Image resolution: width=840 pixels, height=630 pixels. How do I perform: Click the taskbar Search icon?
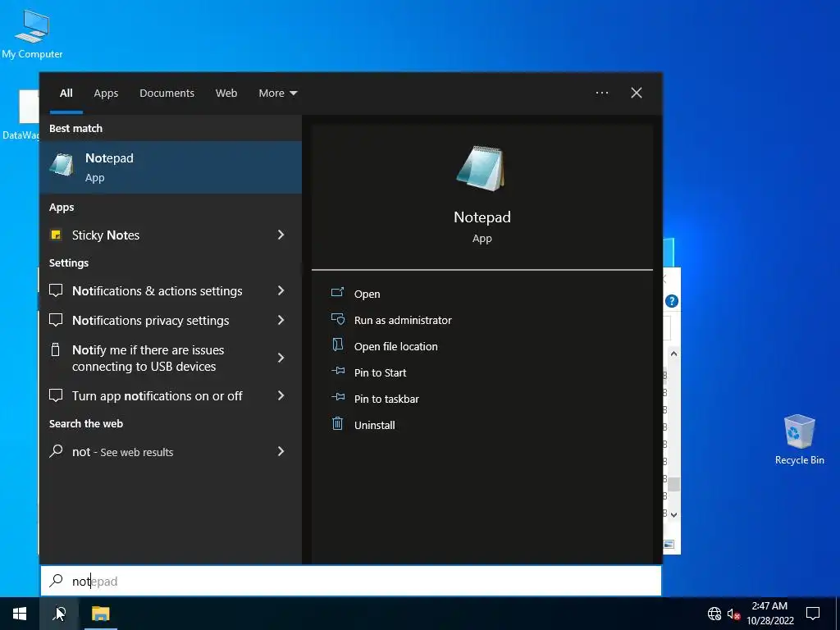point(59,614)
